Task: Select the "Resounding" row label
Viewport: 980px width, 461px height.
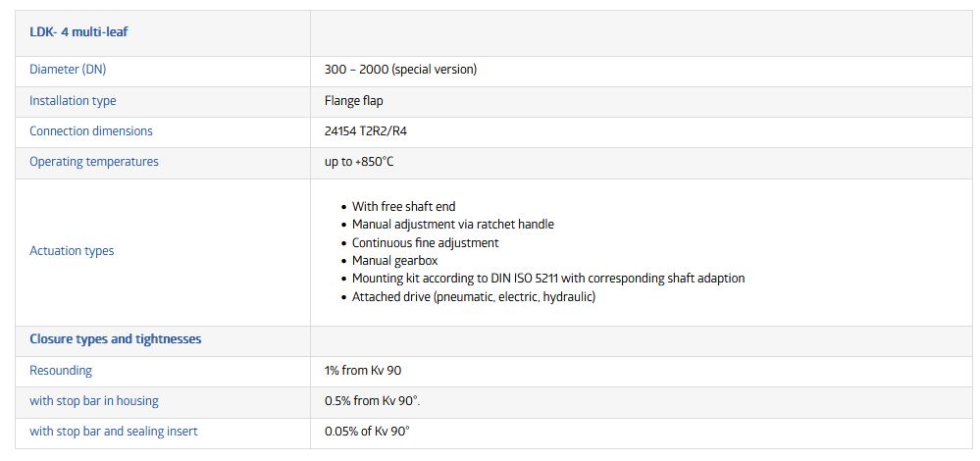Action: (61, 371)
